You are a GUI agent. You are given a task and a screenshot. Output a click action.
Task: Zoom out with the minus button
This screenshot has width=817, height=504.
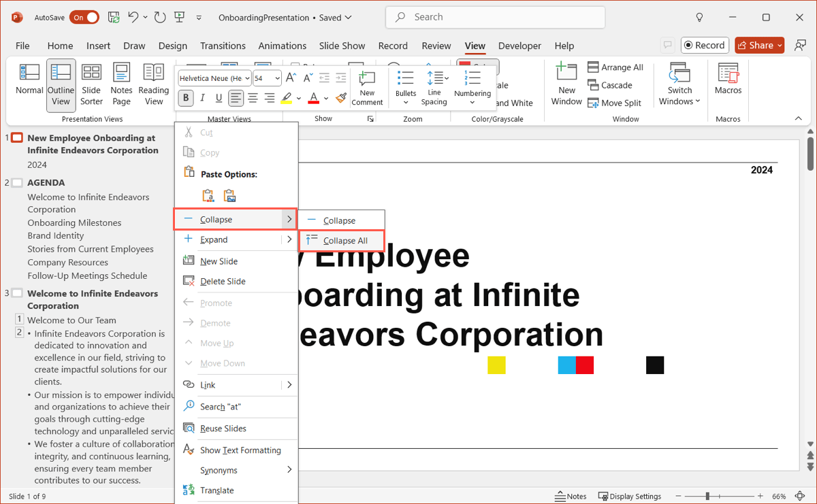coord(677,497)
